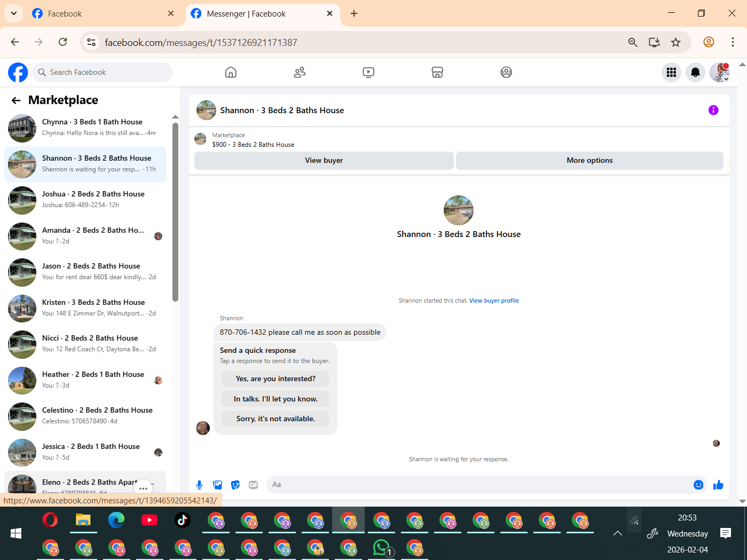Open Chrome profile icon
Screen dimensions: 747x560
[x=709, y=42]
